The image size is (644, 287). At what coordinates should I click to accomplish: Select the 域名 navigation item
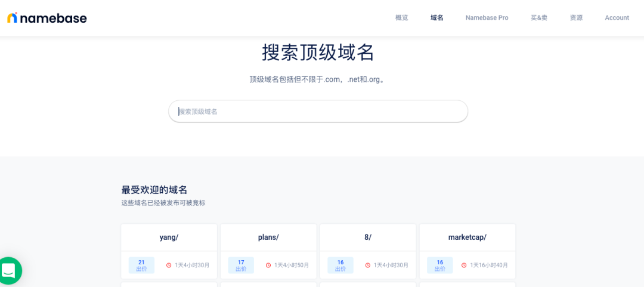point(437,18)
